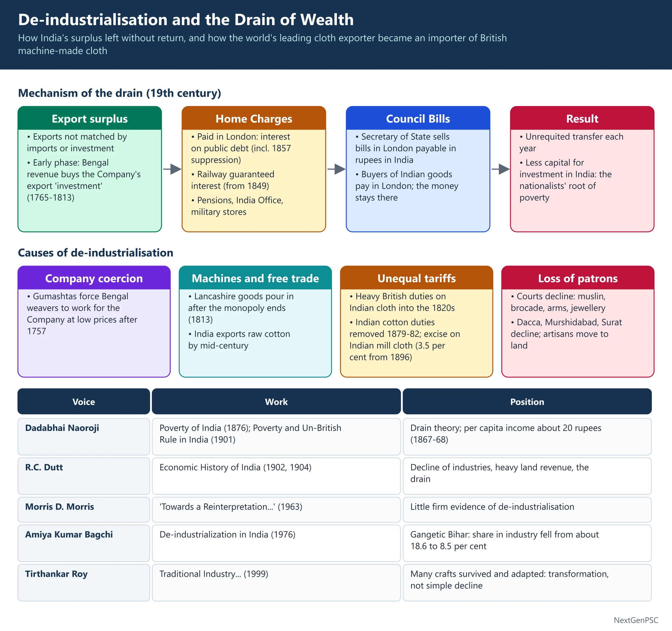Image resolution: width=672 pixels, height=631 pixels.
Task: Click the Position column header
Action: (527, 402)
